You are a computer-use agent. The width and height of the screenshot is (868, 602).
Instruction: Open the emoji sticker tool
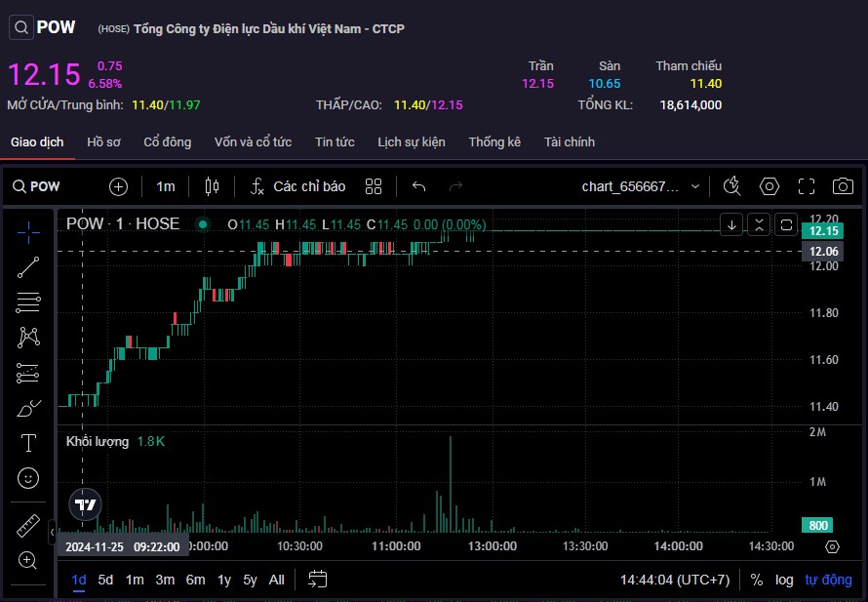tap(29, 478)
